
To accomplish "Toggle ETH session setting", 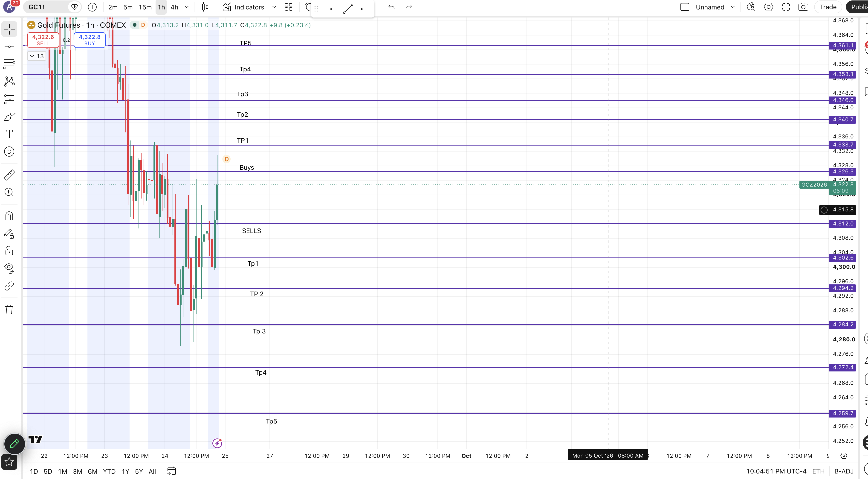I will click(819, 471).
